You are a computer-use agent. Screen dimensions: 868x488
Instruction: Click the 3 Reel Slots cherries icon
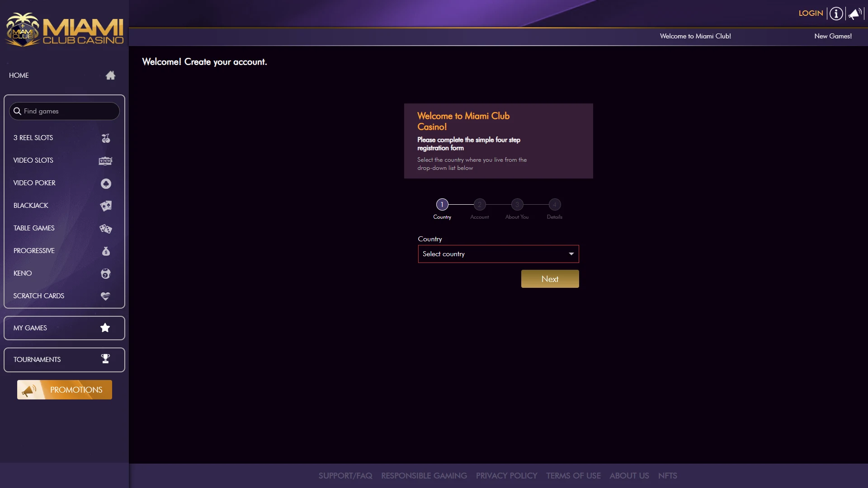(x=106, y=138)
